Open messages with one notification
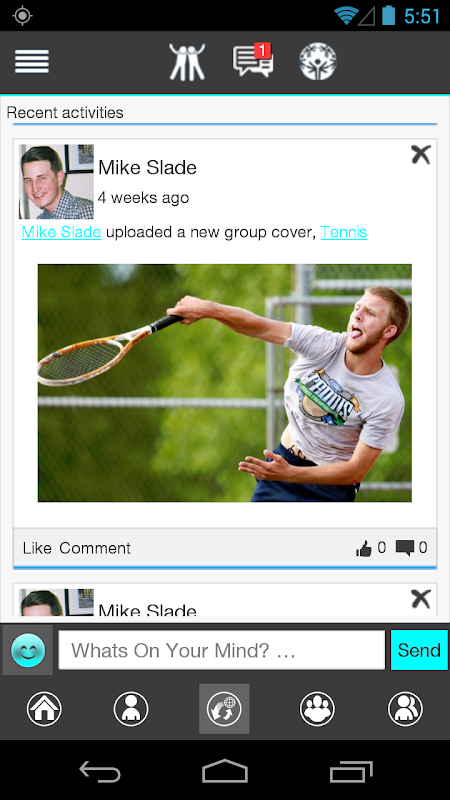Screen dimensions: 450x800 [x=253, y=61]
